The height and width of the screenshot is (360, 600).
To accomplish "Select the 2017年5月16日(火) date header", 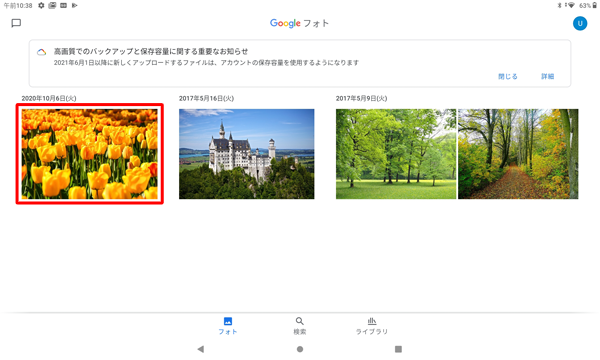I will click(206, 98).
